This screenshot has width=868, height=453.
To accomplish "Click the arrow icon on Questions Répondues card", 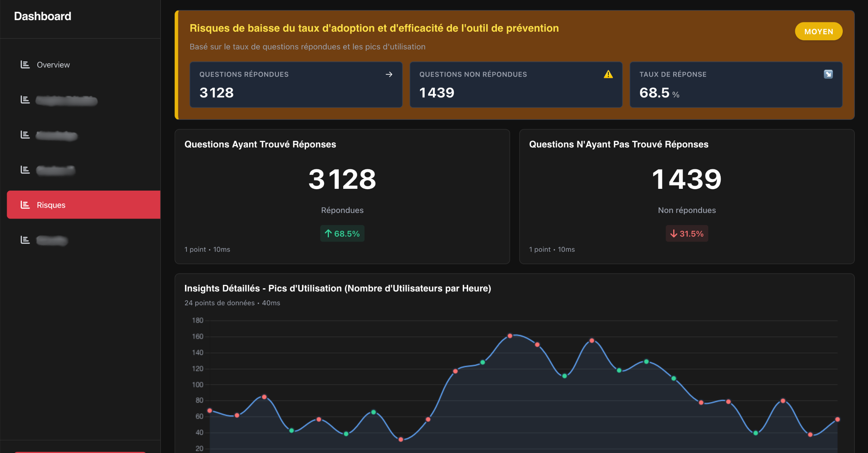I will [389, 75].
